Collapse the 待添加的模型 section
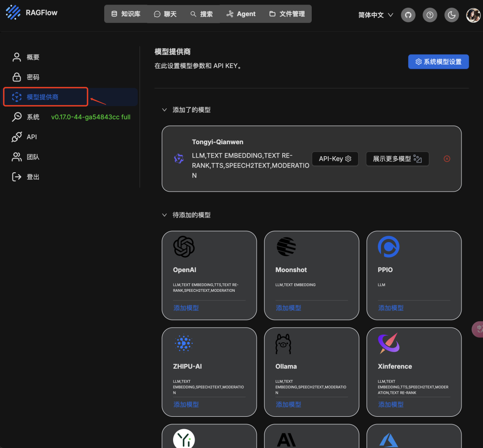Viewport: 483px width, 448px height. pyautogui.click(x=165, y=215)
